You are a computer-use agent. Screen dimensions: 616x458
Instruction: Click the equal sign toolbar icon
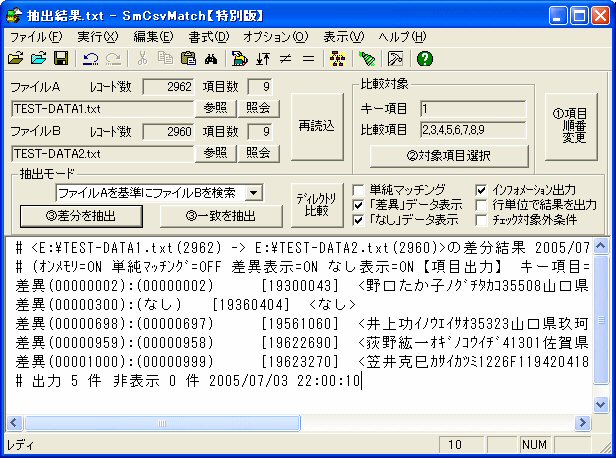pyautogui.click(x=308, y=59)
